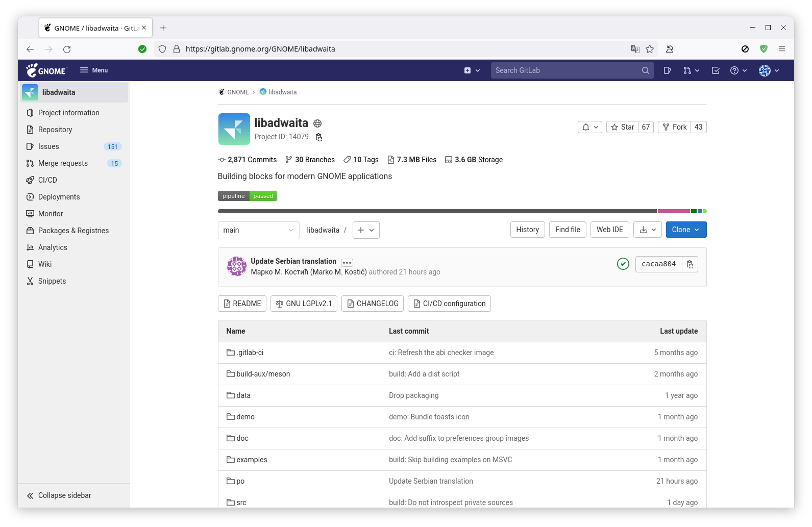The width and height of the screenshot is (812, 527).
Task: Reload the current page
Action: (x=67, y=49)
